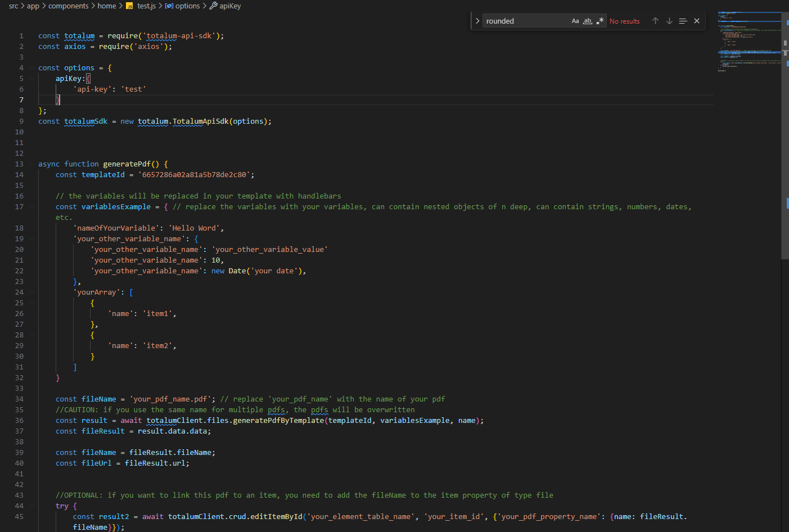Collapse the fold arrow at line 4
The width and height of the screenshot is (789, 532).
tap(32, 68)
